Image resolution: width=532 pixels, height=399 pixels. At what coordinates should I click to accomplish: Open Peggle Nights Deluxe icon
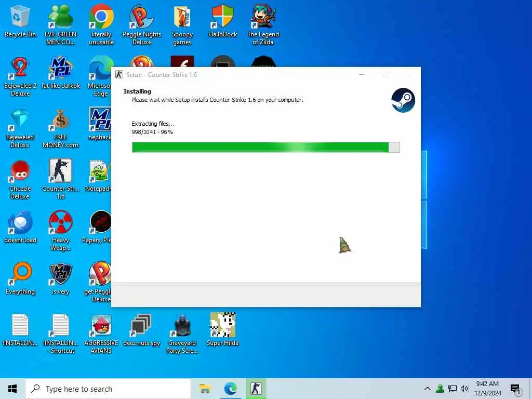pos(141,25)
